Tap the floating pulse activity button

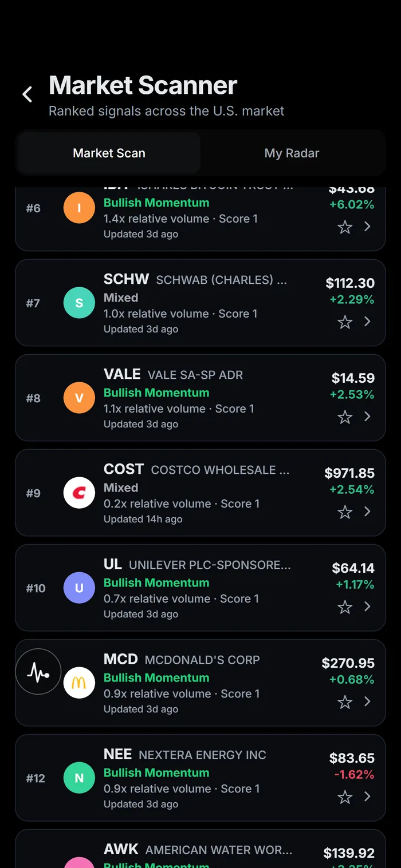(38, 672)
